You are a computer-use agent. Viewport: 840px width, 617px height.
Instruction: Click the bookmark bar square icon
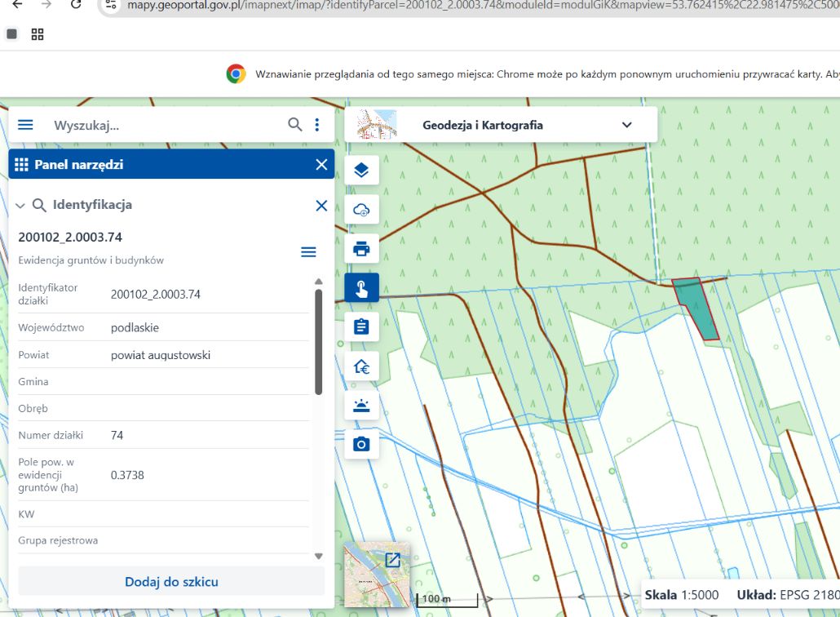pyautogui.click(x=11, y=34)
